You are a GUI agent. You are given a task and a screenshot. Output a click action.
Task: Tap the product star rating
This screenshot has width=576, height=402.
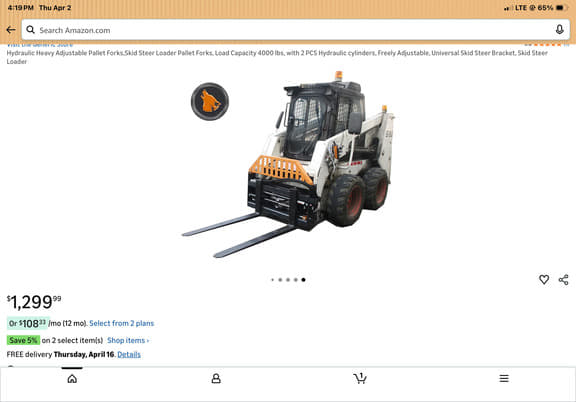point(547,44)
